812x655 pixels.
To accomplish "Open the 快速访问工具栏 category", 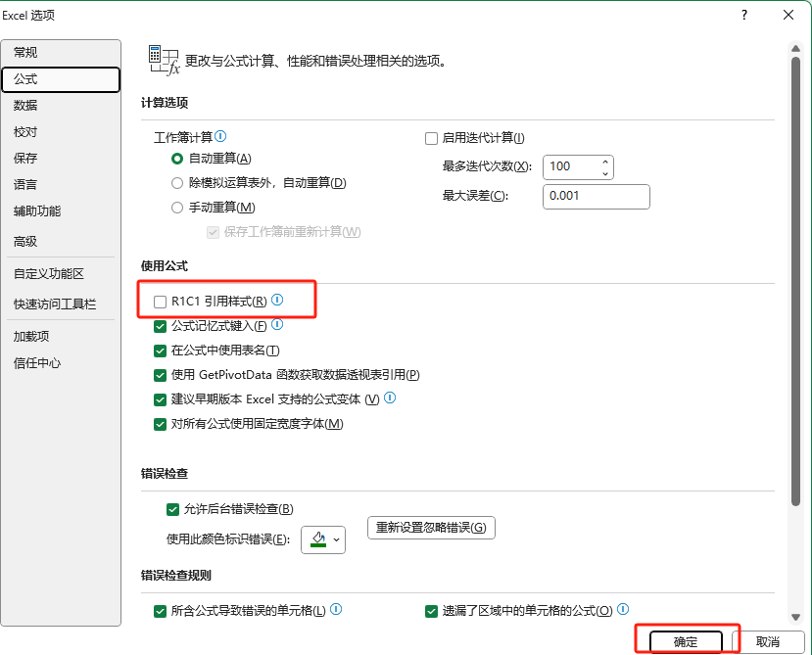I will [61, 304].
